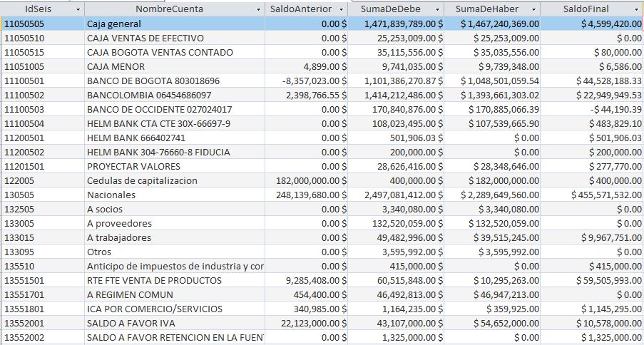Open the IdSeis column filter dropdown
The image size is (644, 345).
click(x=78, y=9)
